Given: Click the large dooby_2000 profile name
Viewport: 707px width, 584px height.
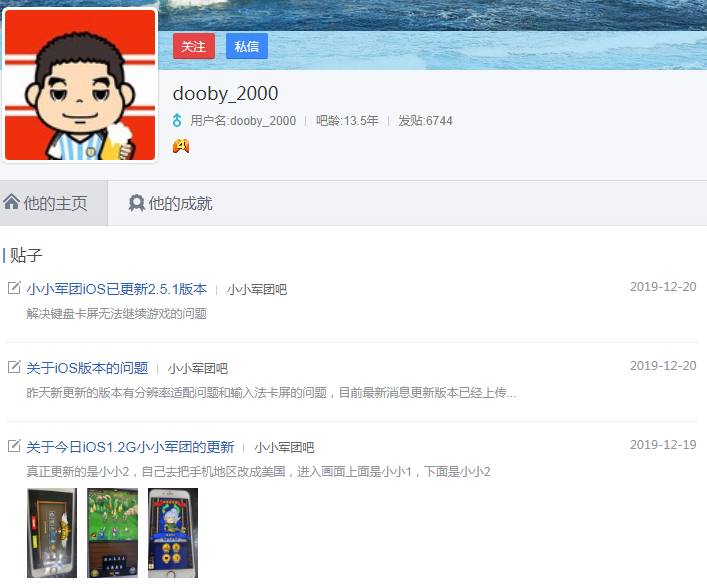Looking at the screenshot, I should click(225, 94).
